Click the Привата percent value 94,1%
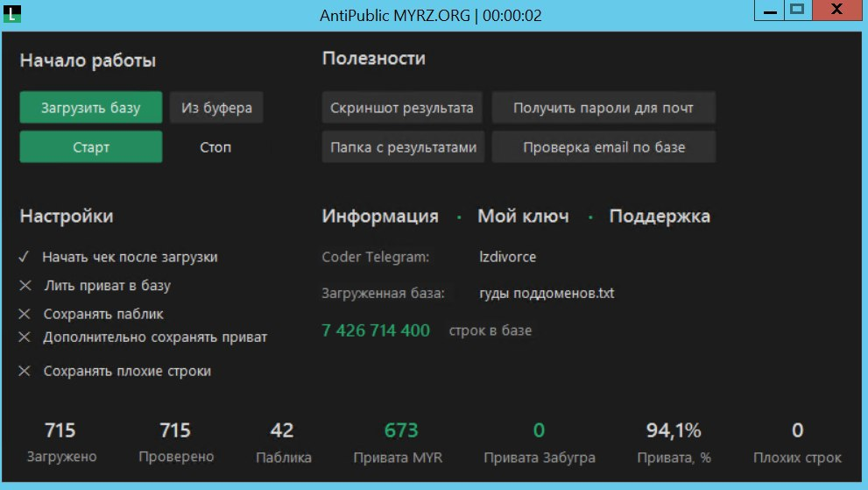Viewport: 868px width, 490px height. click(674, 430)
